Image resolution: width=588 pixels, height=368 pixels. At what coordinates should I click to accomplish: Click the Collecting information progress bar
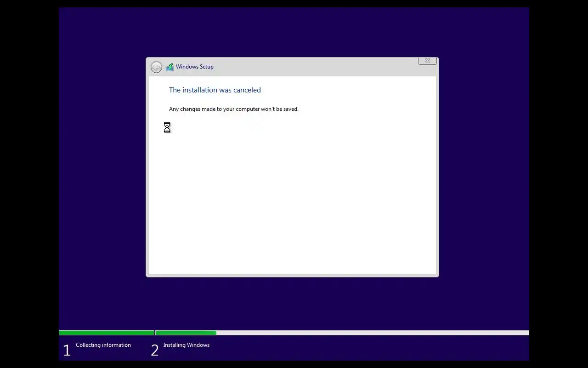107,333
